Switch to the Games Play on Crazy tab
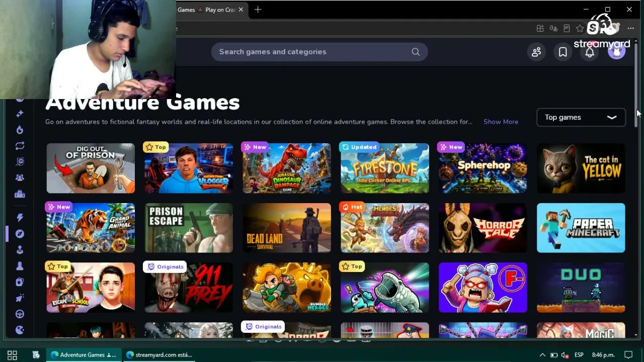This screenshot has height=362, width=644. (x=206, y=10)
